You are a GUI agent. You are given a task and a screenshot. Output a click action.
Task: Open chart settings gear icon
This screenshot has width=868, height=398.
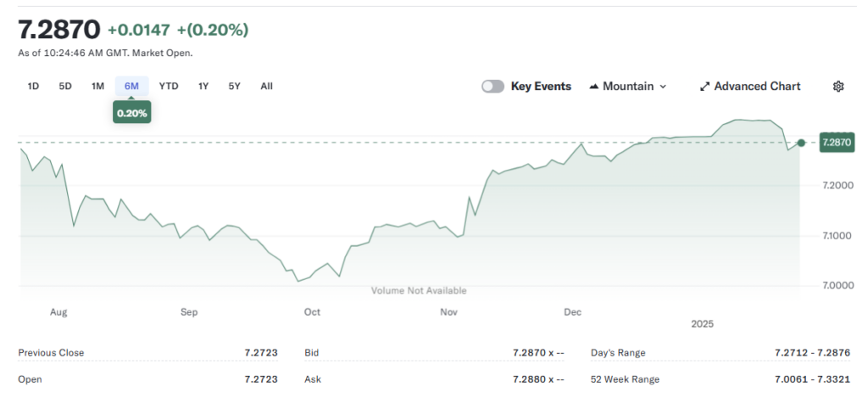pyautogui.click(x=838, y=86)
